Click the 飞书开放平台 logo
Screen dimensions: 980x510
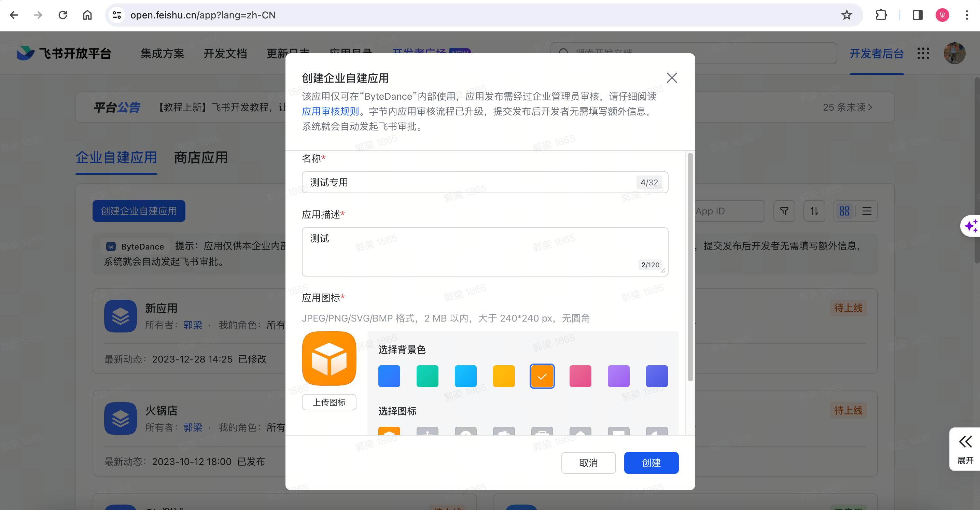click(64, 53)
